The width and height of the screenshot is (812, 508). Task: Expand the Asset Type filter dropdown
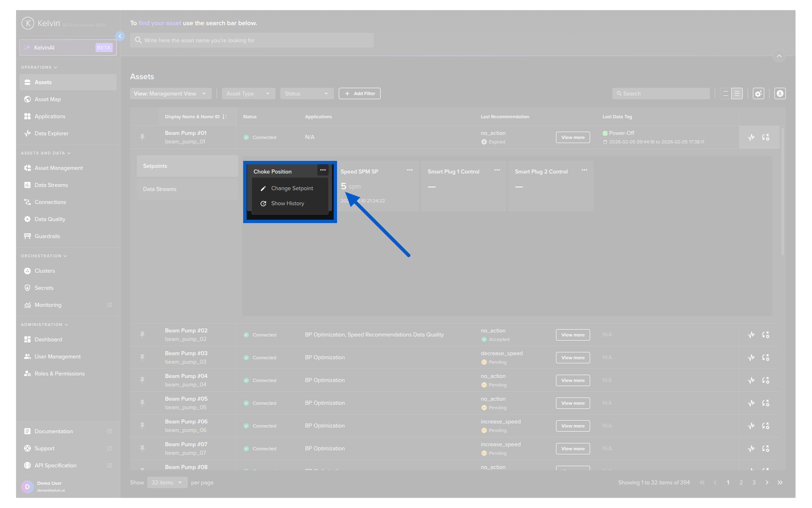pyautogui.click(x=248, y=94)
